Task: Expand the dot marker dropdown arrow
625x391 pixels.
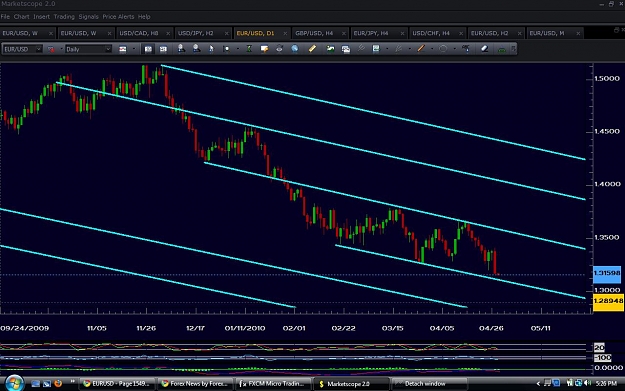Action: [x=238, y=49]
